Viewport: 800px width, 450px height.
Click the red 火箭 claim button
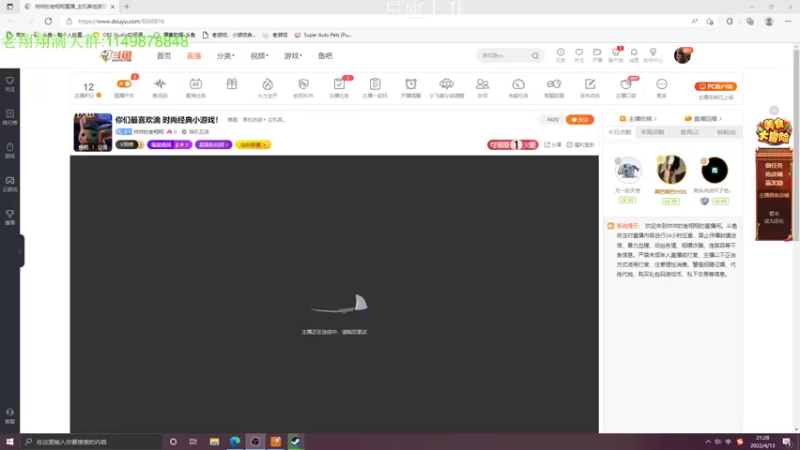click(512, 145)
